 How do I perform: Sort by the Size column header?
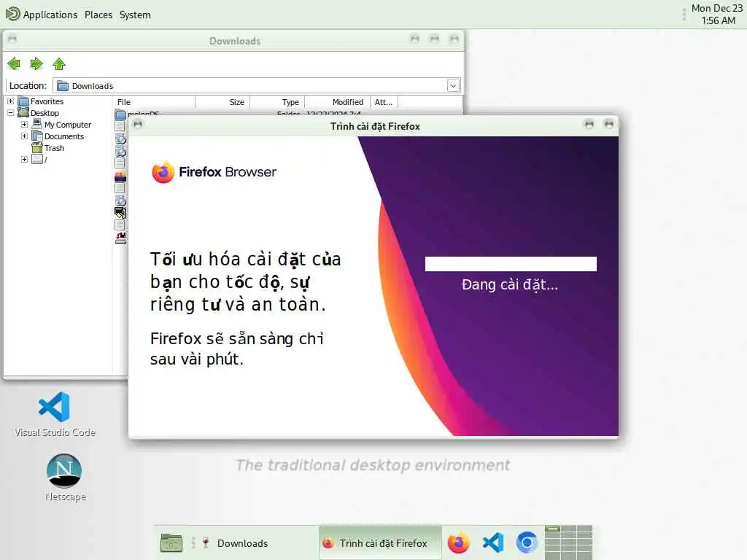[222, 102]
